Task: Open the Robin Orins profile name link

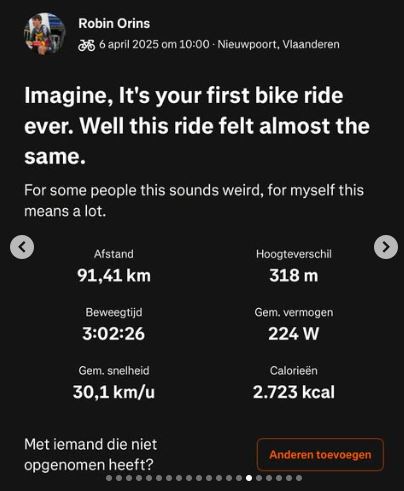Action: coord(114,23)
